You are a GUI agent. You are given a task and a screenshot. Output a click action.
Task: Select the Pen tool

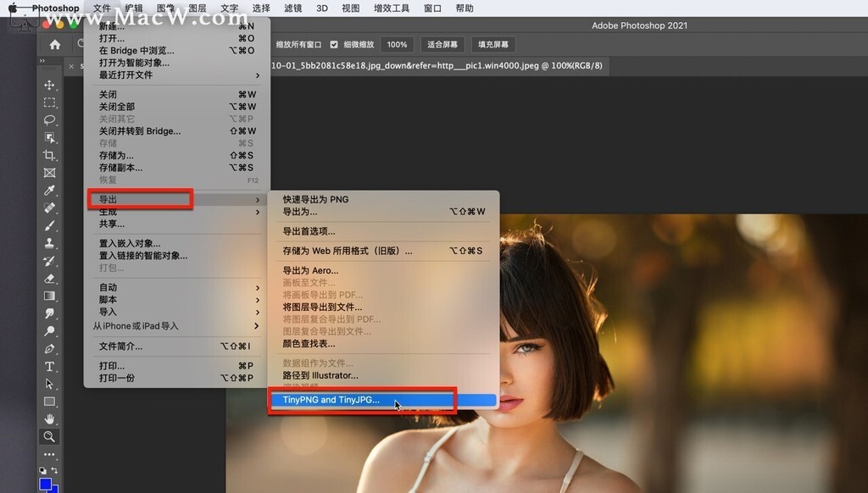pos(49,349)
